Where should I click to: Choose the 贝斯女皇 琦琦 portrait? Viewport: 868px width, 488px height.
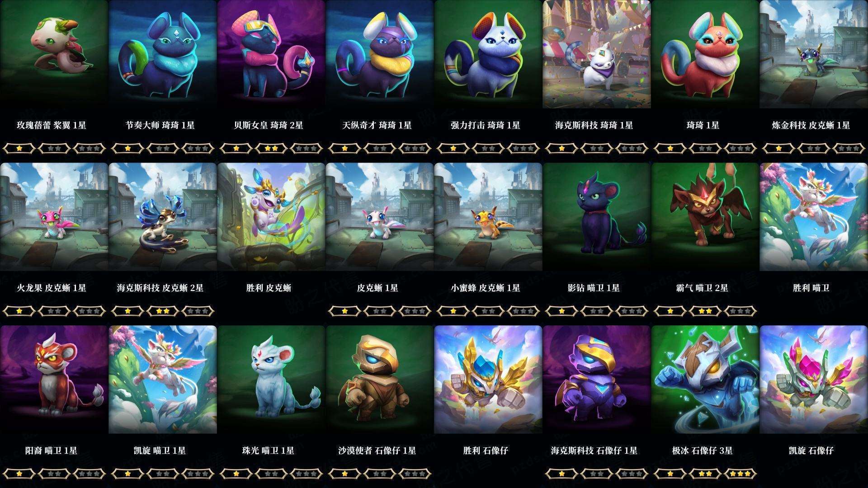271,54
